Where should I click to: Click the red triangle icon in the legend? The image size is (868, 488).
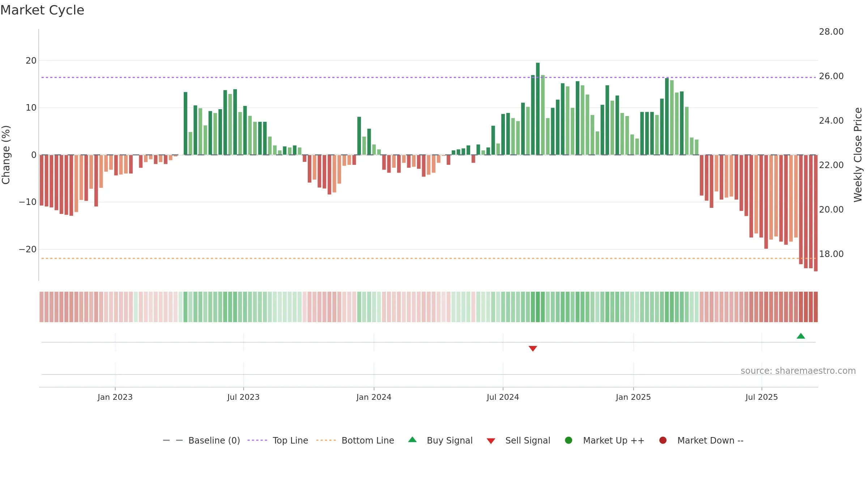click(x=491, y=441)
